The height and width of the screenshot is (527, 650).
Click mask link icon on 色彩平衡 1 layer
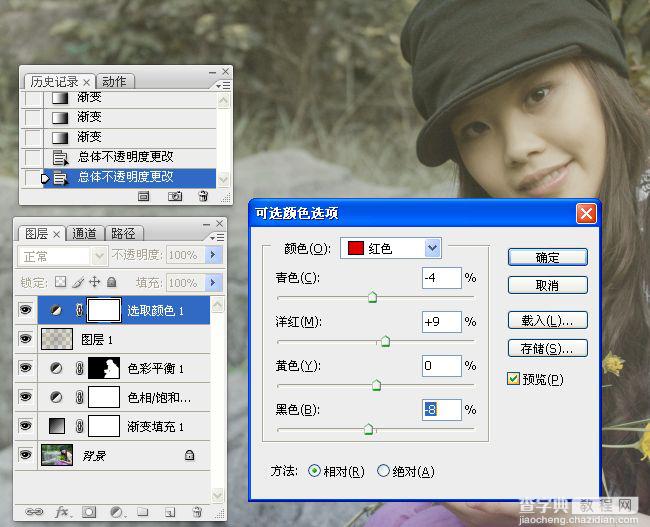[79, 368]
